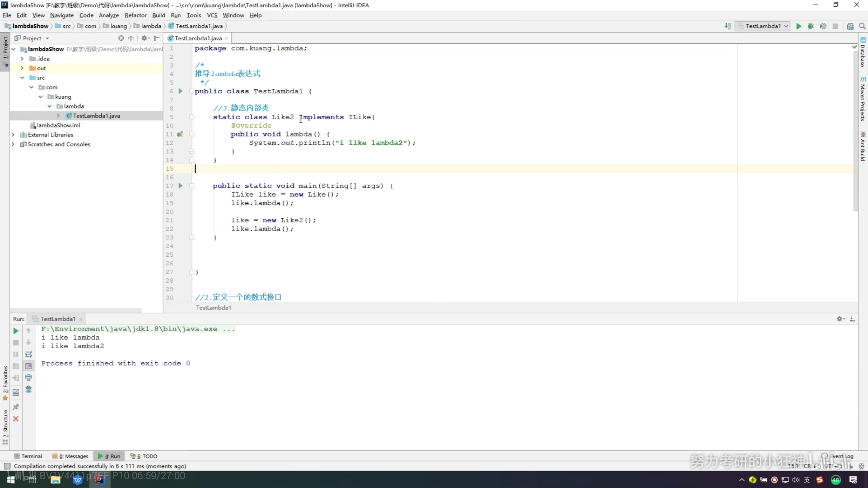Screen dimensions: 868x488
Task: Open Search Everywhere magnifier
Action: (x=862, y=26)
